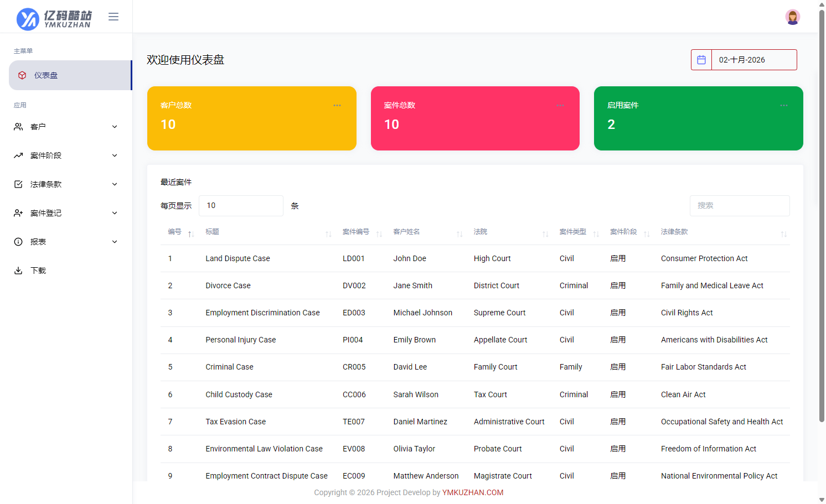Expand the 报表 submenu chevron
Screen dimensions: 826x504
click(x=115, y=242)
